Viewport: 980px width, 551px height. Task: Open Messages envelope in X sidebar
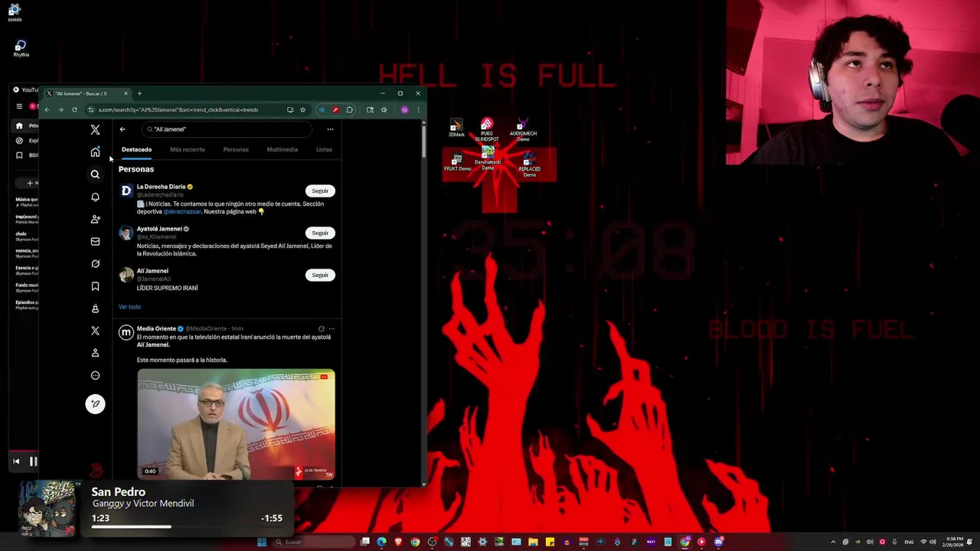click(95, 241)
